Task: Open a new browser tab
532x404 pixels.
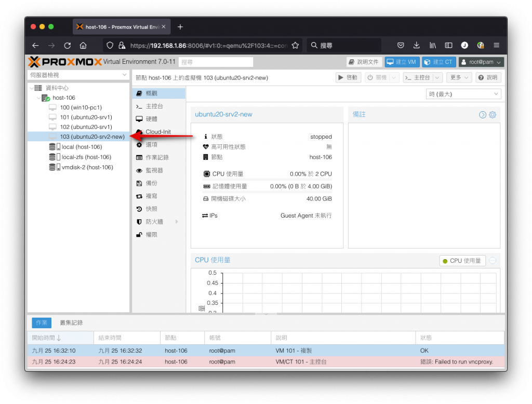Action: pos(180,27)
